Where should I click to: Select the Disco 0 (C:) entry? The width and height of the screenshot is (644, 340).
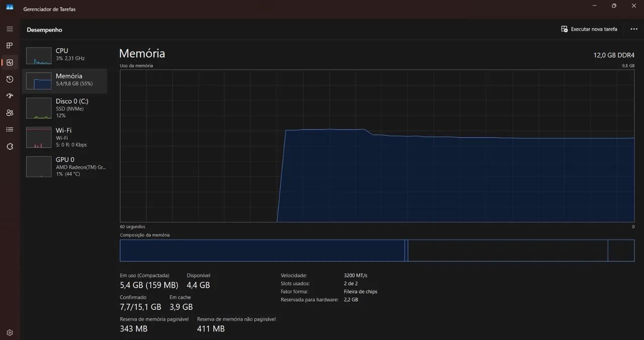point(64,108)
